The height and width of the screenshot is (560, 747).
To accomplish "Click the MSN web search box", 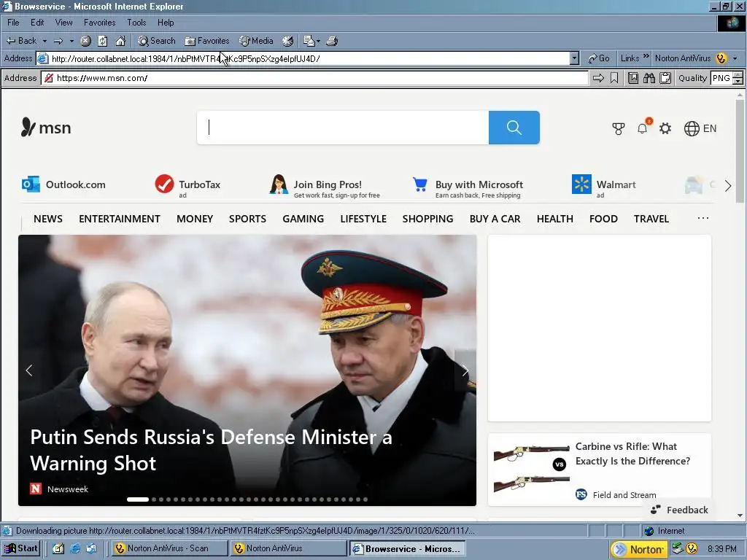I will [343, 128].
